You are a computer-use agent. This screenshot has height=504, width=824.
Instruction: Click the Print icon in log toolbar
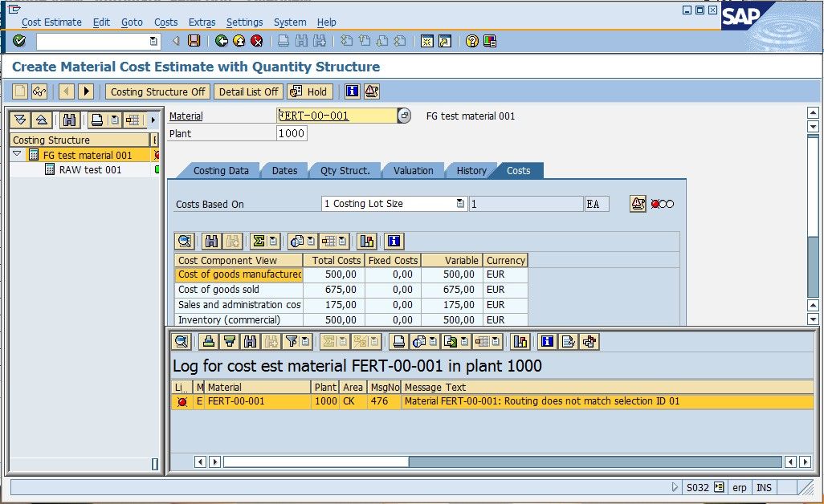(x=399, y=342)
